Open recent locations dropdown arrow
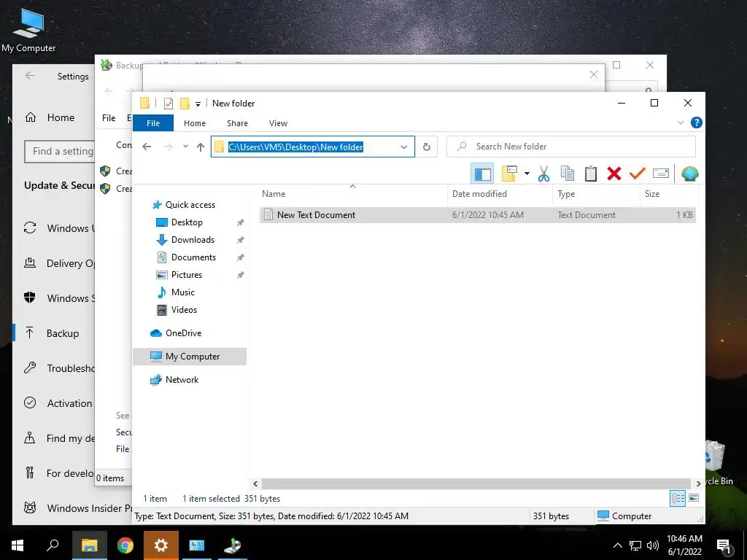This screenshot has height=560, width=747. click(185, 147)
